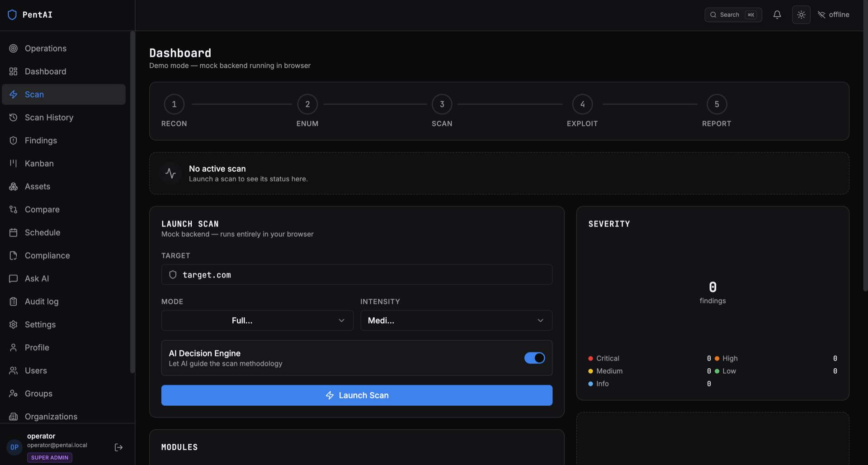
Task: Select the Scan sidebar item
Action: click(64, 94)
